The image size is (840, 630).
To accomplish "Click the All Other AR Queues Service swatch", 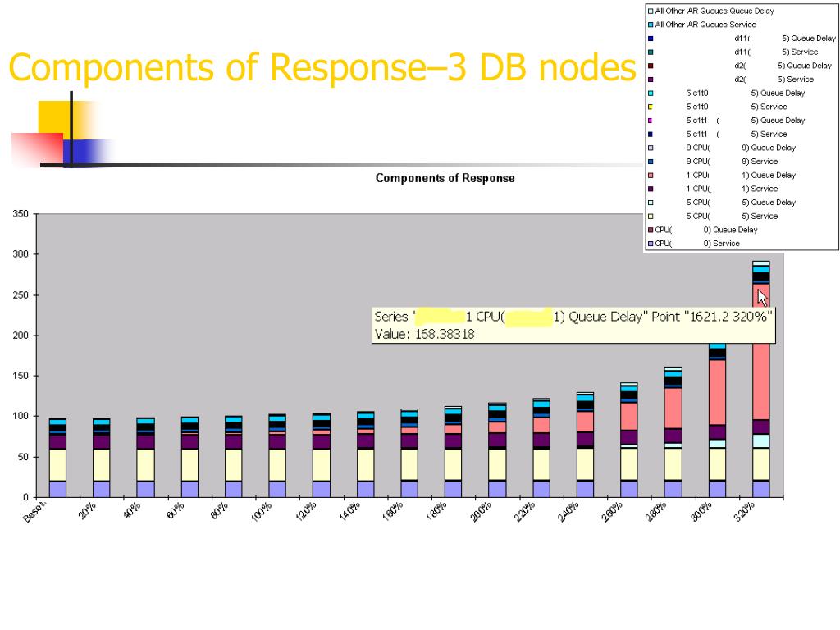I will (x=651, y=25).
